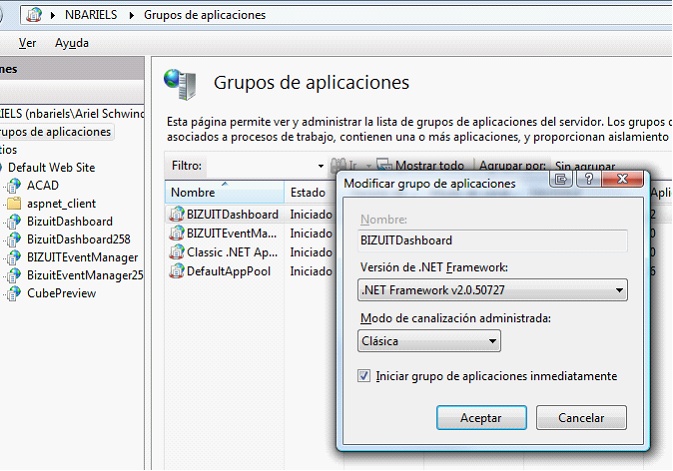Sort by the Nombre column header
Screen dimensions: 673x471
(x=224, y=192)
